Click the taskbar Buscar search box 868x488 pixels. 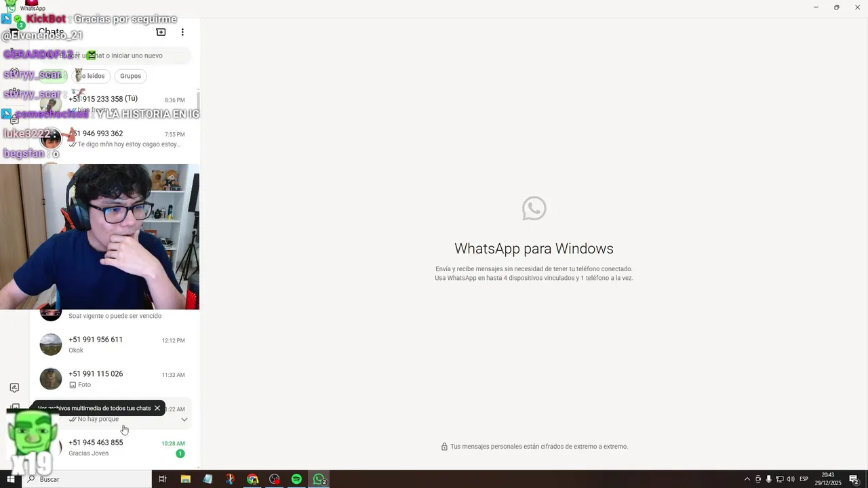tap(86, 479)
